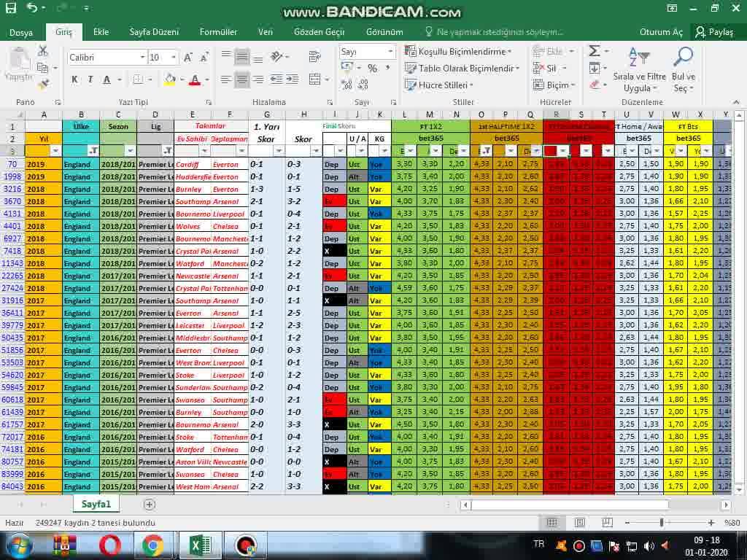
Task: Toggle bold (K) formatting
Action: [x=74, y=79]
